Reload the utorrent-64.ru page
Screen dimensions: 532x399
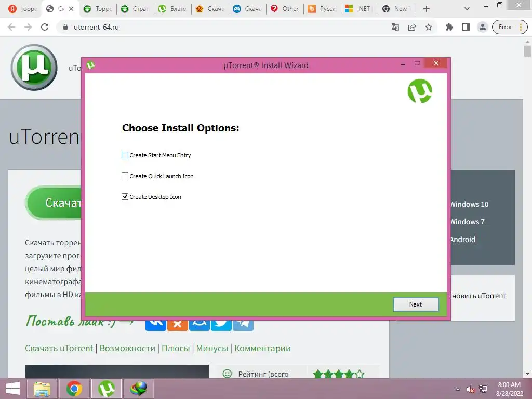coord(45,27)
